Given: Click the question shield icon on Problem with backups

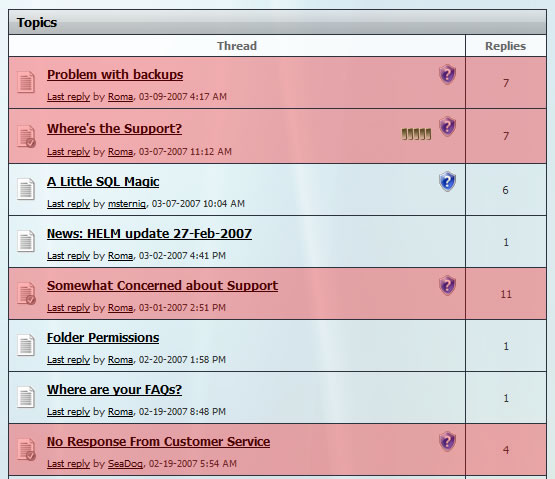Looking at the screenshot, I should [447, 74].
